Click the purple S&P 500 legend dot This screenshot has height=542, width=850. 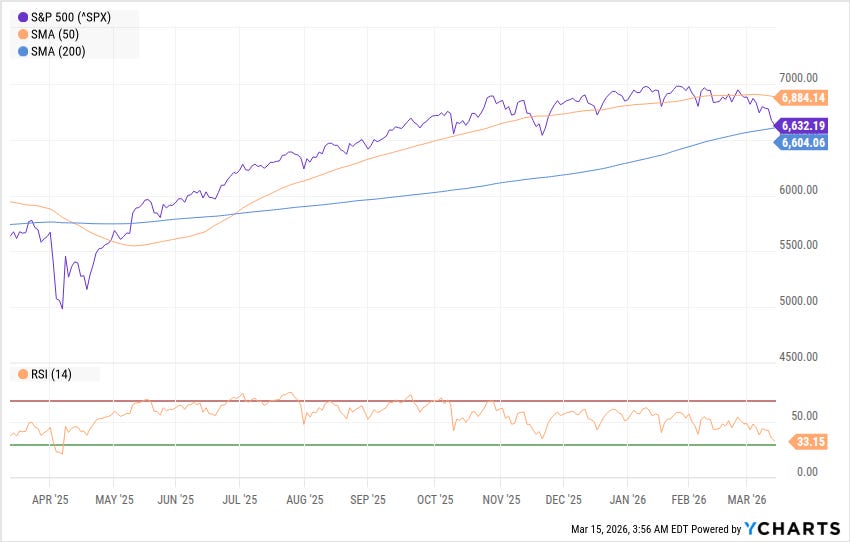pyautogui.click(x=23, y=17)
